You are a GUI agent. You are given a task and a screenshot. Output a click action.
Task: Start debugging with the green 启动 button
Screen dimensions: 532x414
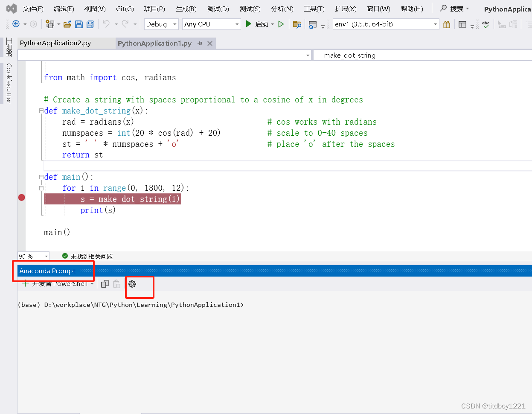click(255, 24)
